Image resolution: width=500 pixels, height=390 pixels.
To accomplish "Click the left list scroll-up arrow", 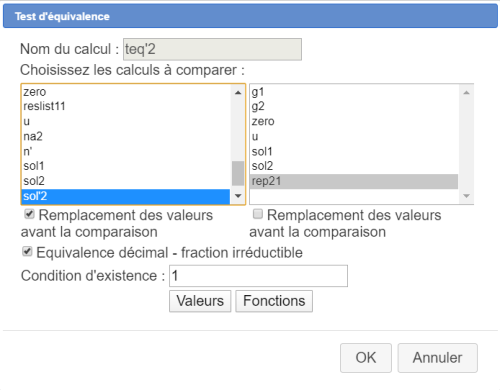I will (238, 93).
